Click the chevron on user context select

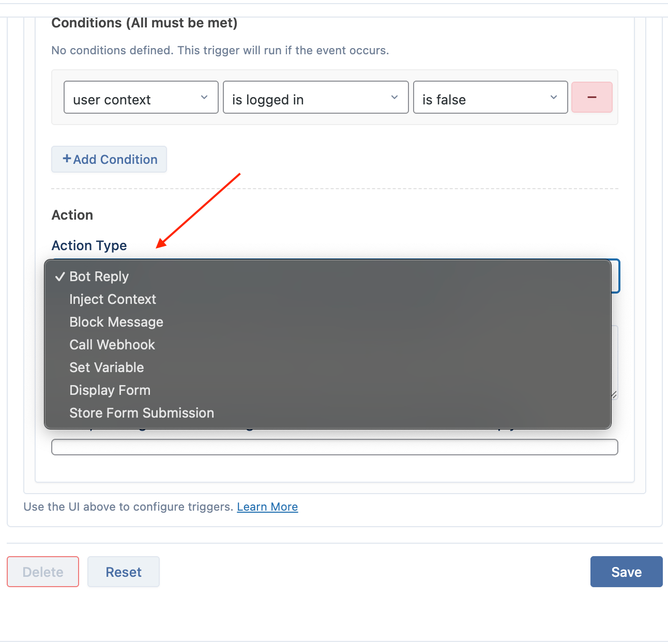204,97
